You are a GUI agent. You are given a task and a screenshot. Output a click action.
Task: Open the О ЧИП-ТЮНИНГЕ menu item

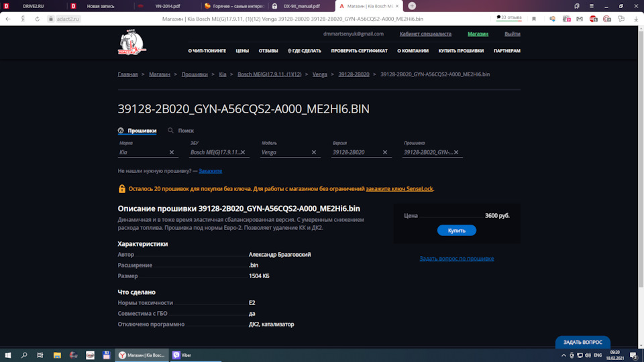[x=207, y=51]
